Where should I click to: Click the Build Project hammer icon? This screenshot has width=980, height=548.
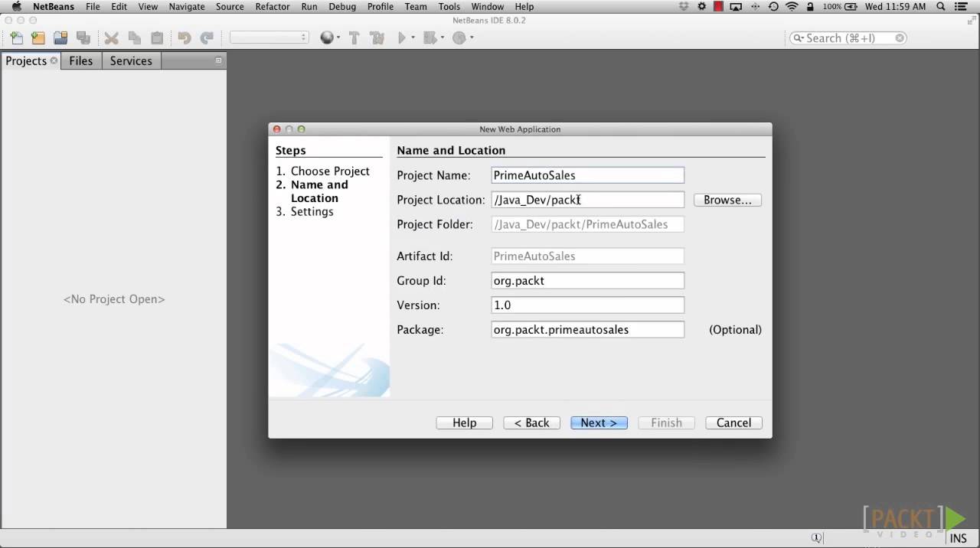(x=354, y=38)
